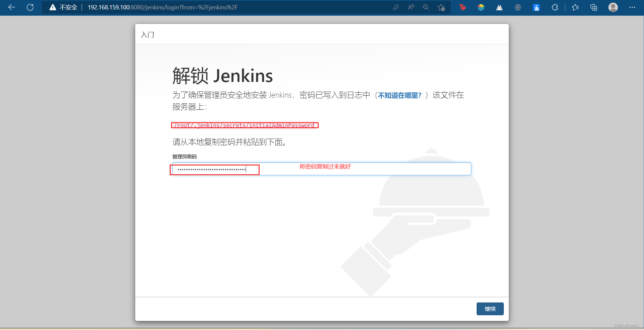
Task: Click the 管理员密码 field label
Action: pyautogui.click(x=184, y=156)
